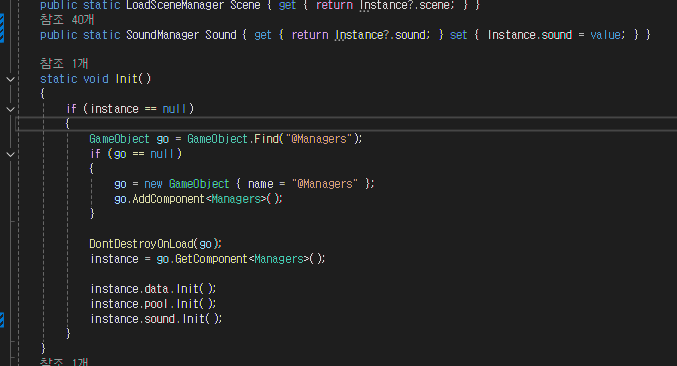Click the instance.data.Init() line
677x366 pixels.
pyautogui.click(x=153, y=289)
